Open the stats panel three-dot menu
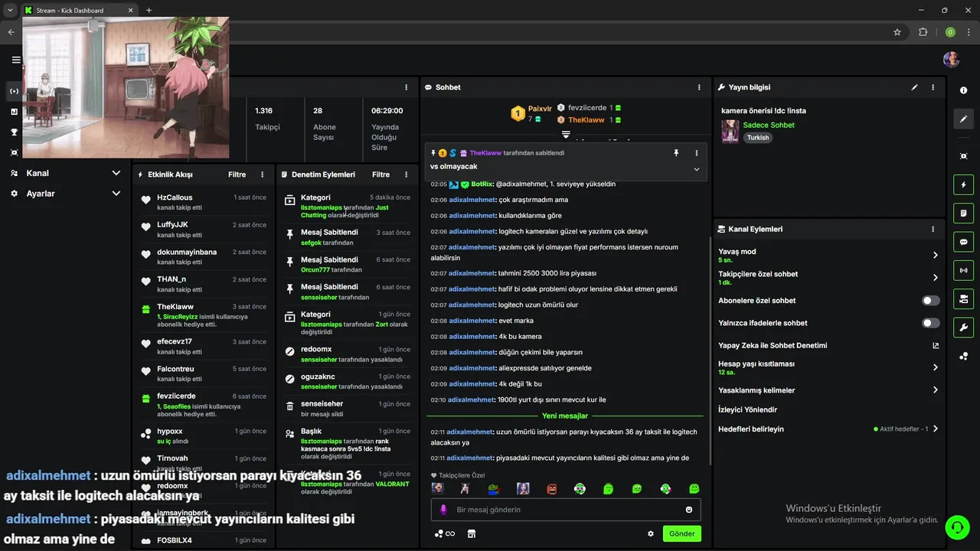The width and height of the screenshot is (980, 551). tap(407, 87)
